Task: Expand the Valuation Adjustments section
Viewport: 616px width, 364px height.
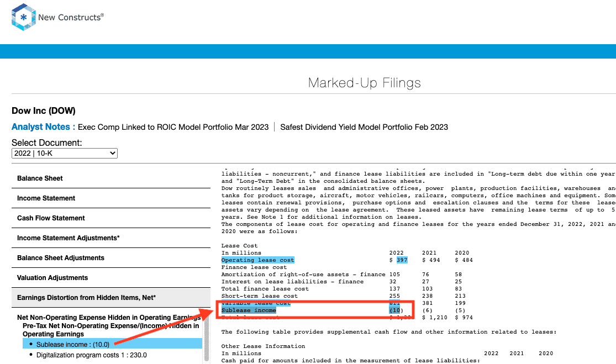Action: (x=111, y=278)
